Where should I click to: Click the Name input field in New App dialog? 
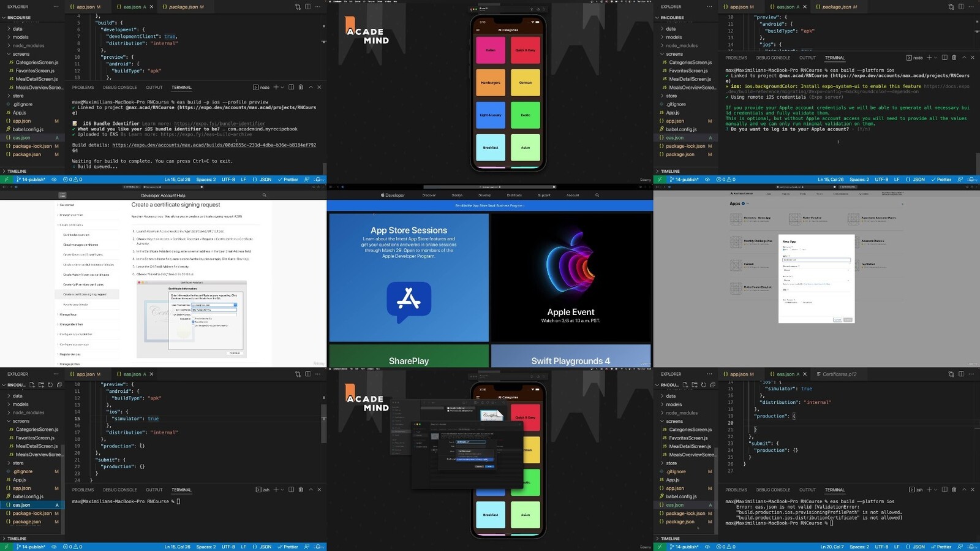click(816, 260)
